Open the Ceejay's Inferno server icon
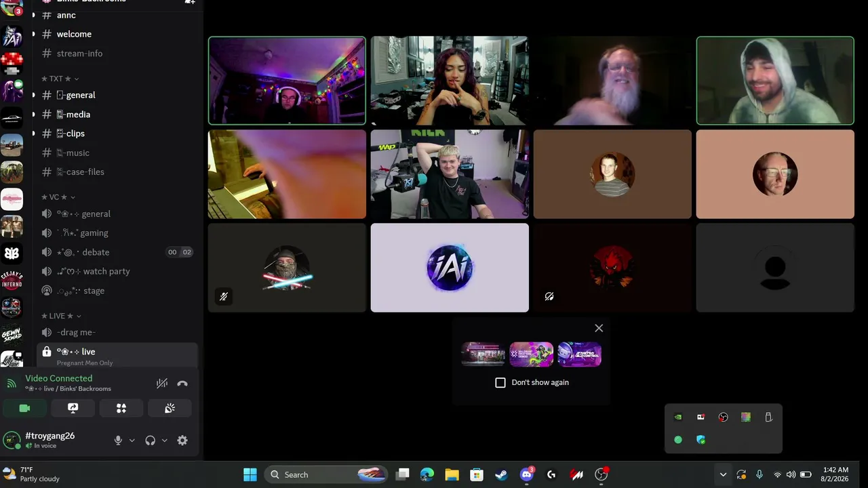The image size is (868, 488). 12,281
